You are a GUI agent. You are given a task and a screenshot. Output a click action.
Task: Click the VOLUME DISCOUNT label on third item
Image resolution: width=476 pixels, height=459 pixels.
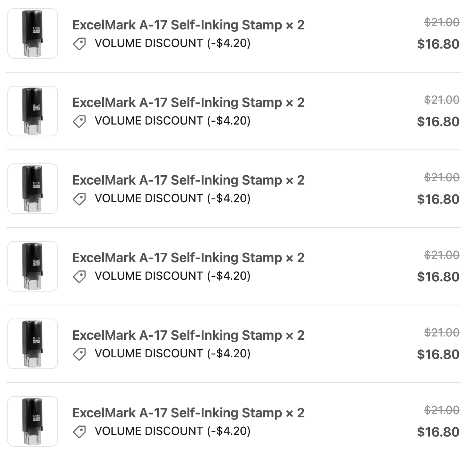pyautogui.click(x=171, y=198)
